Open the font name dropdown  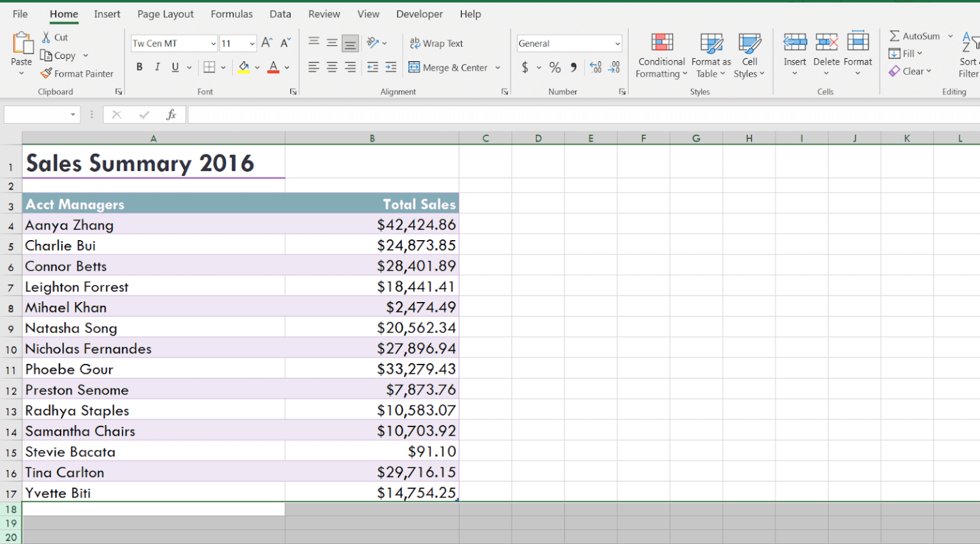pos(213,43)
